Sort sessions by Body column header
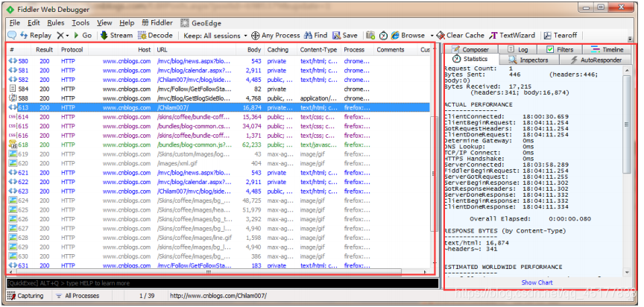Viewport: 644px width, 307px height. (x=250, y=50)
